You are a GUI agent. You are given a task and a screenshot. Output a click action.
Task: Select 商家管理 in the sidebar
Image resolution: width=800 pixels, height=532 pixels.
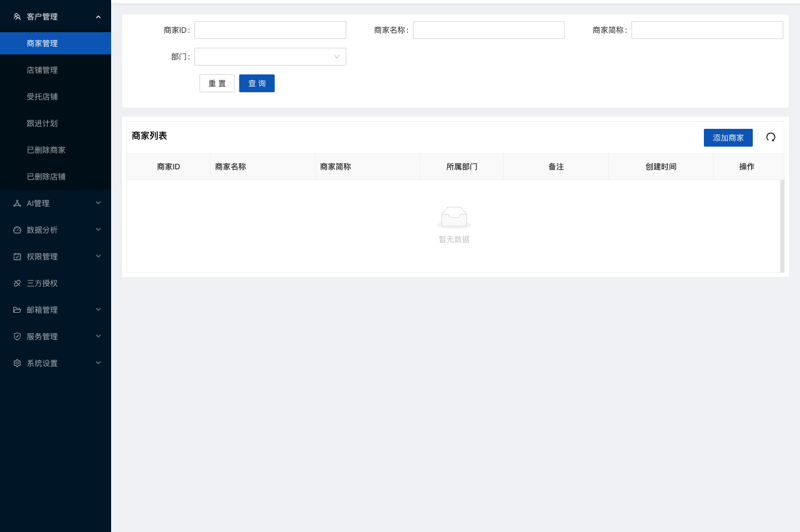click(x=56, y=43)
